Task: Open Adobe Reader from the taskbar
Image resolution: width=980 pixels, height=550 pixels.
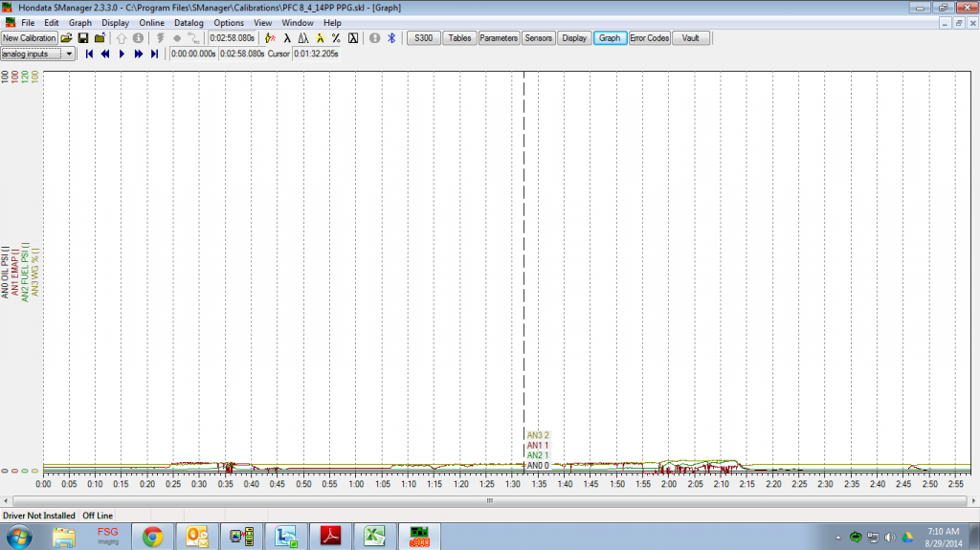Action: point(328,535)
